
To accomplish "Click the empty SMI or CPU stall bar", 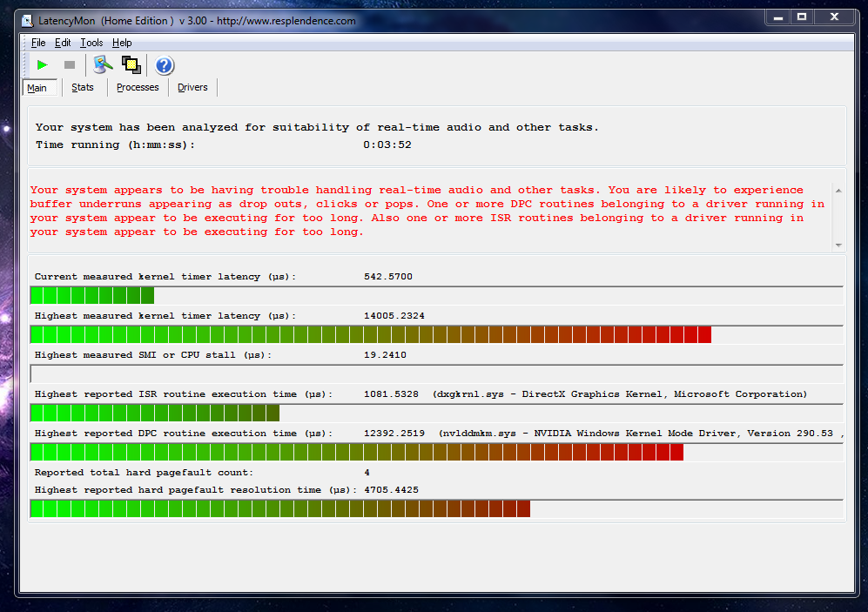I will [x=437, y=374].
